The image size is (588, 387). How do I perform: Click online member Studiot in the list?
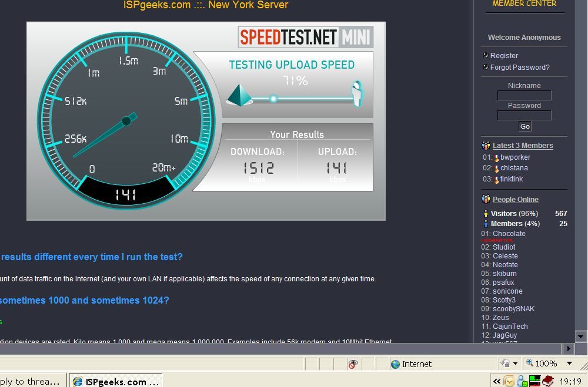click(x=504, y=247)
